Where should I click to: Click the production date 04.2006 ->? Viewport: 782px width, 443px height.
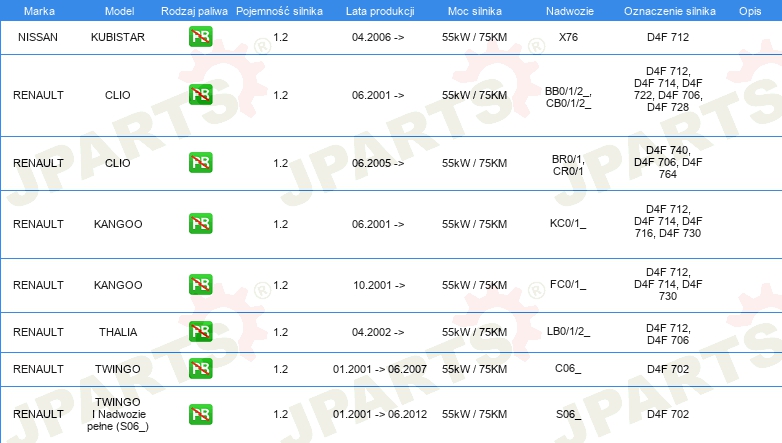point(378,37)
